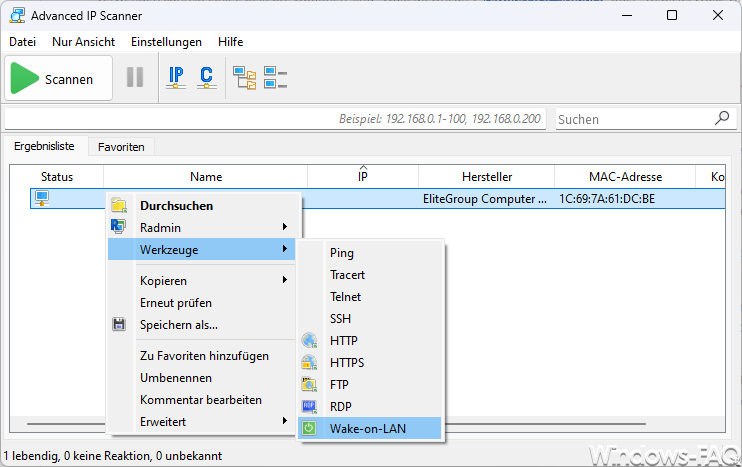Click the RDP monitor icon
The image size is (742, 467).
[309, 406]
